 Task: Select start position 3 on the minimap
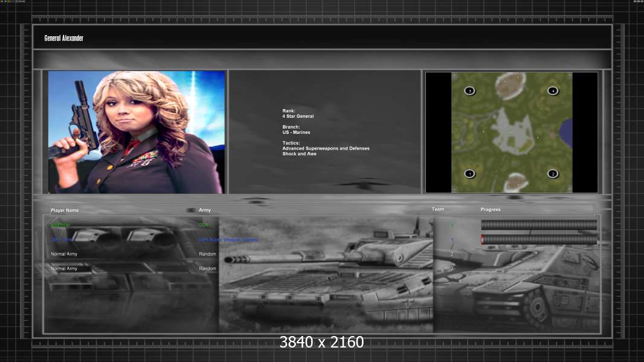pyautogui.click(x=470, y=91)
